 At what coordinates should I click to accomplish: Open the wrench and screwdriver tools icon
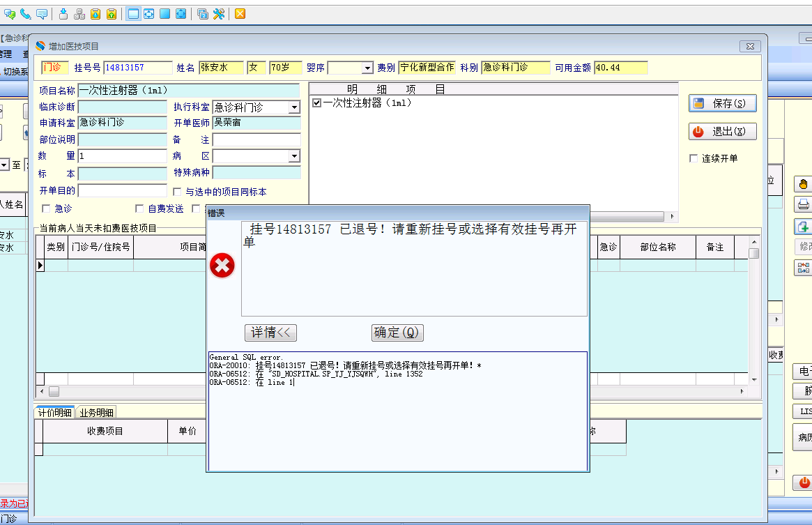tap(219, 14)
